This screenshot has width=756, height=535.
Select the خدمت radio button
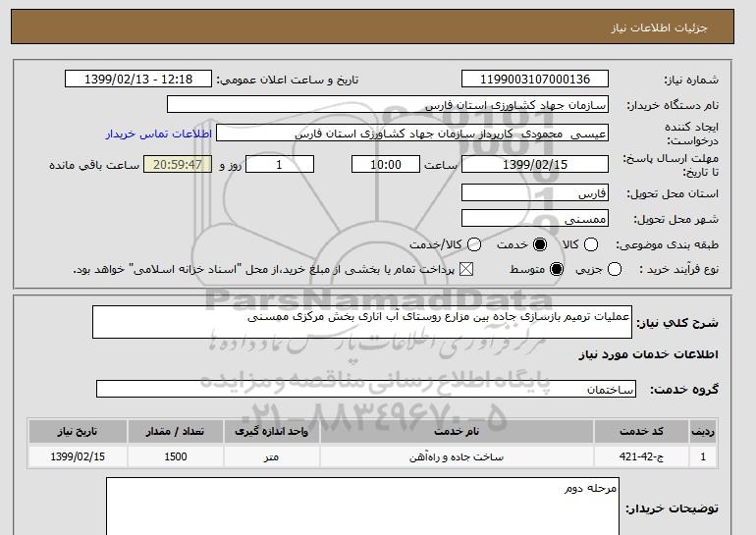coord(540,244)
